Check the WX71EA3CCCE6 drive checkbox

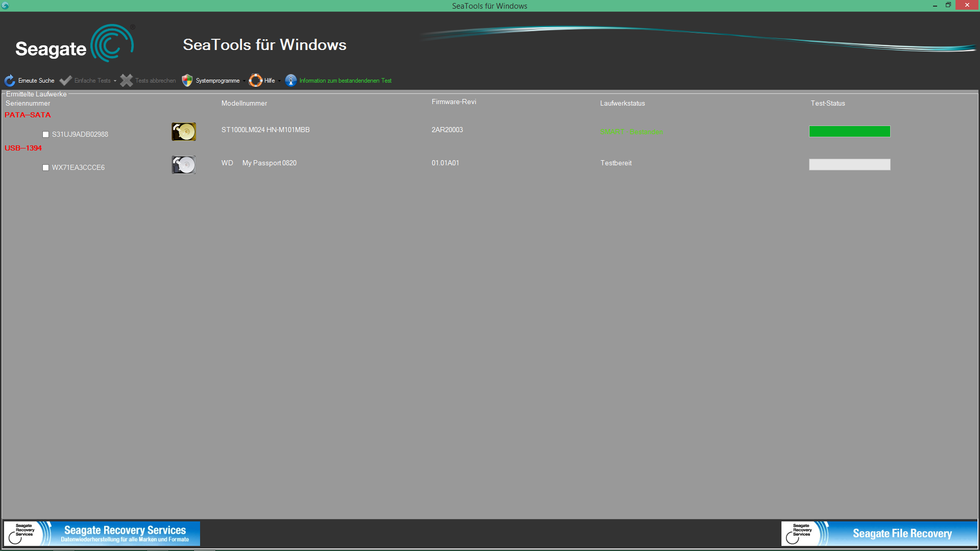point(45,168)
